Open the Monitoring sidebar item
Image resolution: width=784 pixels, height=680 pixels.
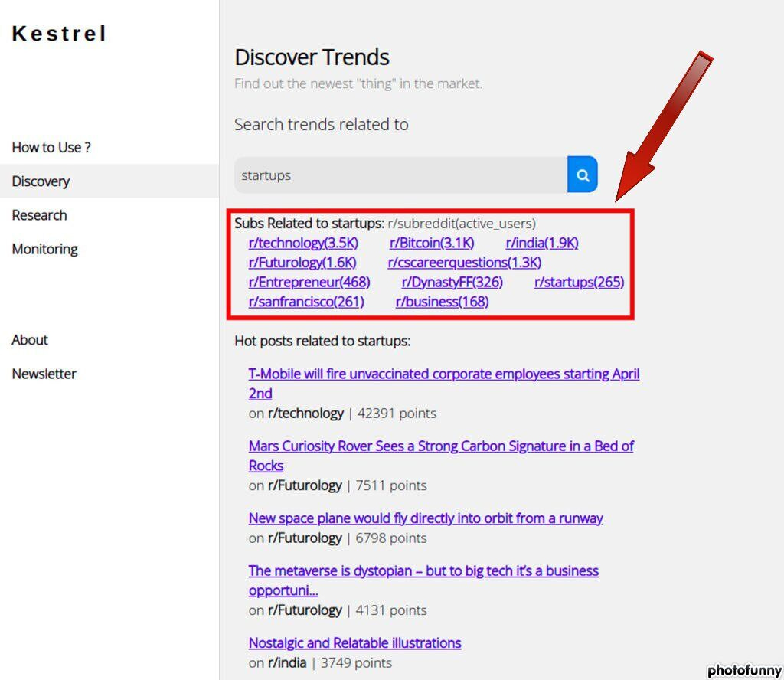[44, 249]
